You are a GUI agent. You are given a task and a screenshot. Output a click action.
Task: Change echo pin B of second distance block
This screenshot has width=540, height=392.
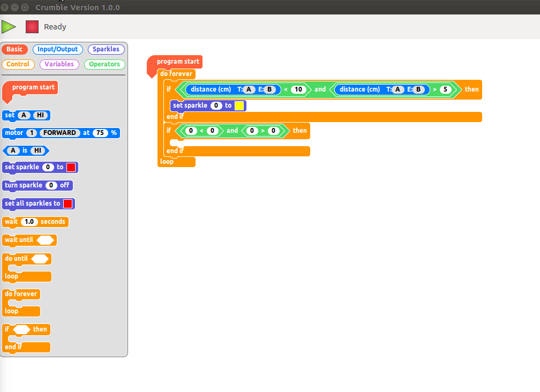click(418, 89)
